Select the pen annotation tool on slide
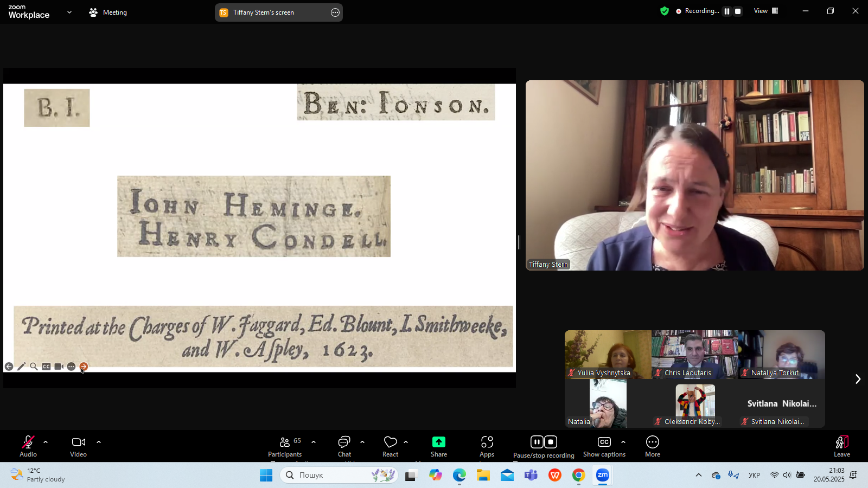The image size is (868, 488). (21, 367)
